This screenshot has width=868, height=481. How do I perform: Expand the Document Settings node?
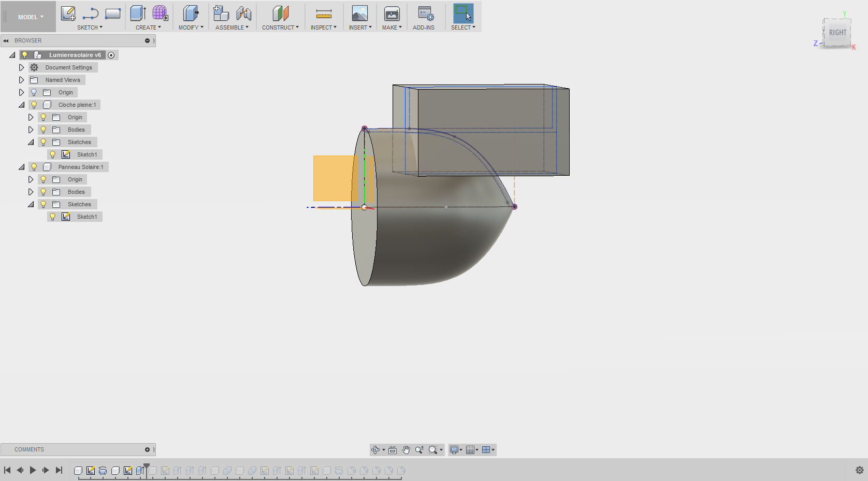[21, 67]
